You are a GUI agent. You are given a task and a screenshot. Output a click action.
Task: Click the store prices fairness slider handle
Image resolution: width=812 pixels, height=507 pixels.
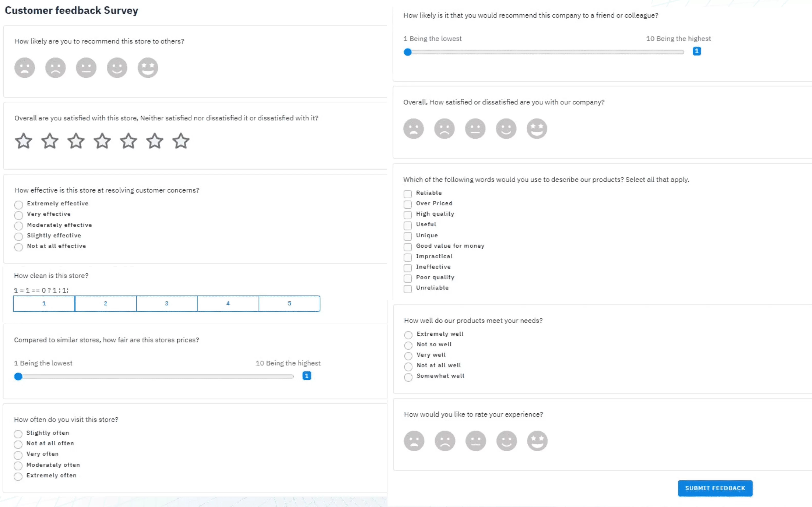click(18, 377)
